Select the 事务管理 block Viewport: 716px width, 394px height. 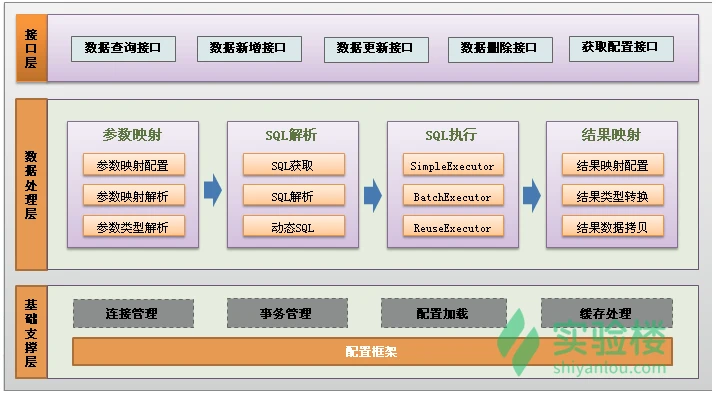click(x=287, y=313)
